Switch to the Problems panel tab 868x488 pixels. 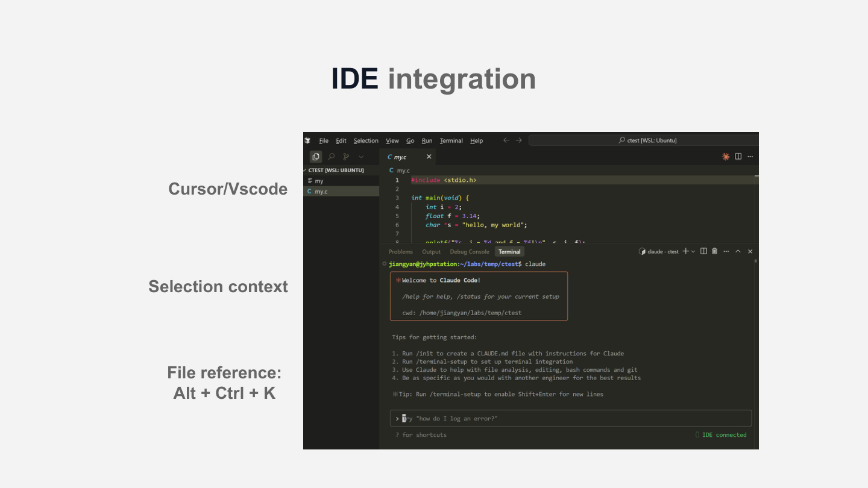(401, 252)
